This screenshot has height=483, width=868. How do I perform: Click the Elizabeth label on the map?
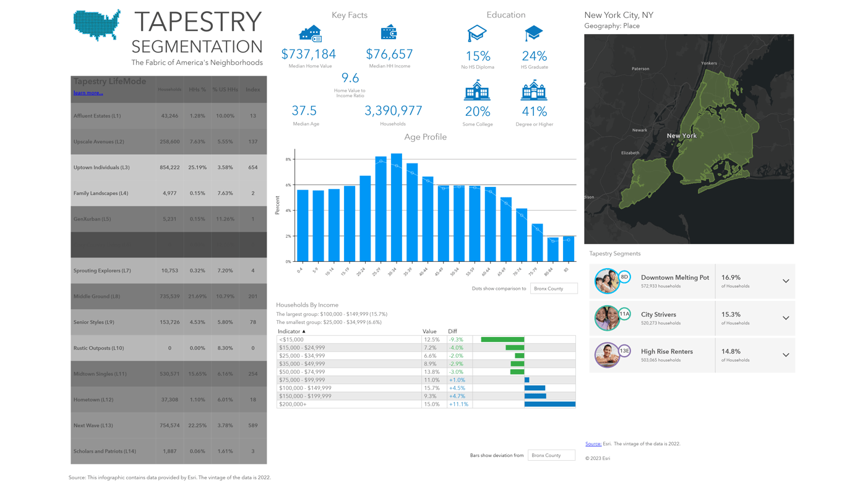pos(630,153)
